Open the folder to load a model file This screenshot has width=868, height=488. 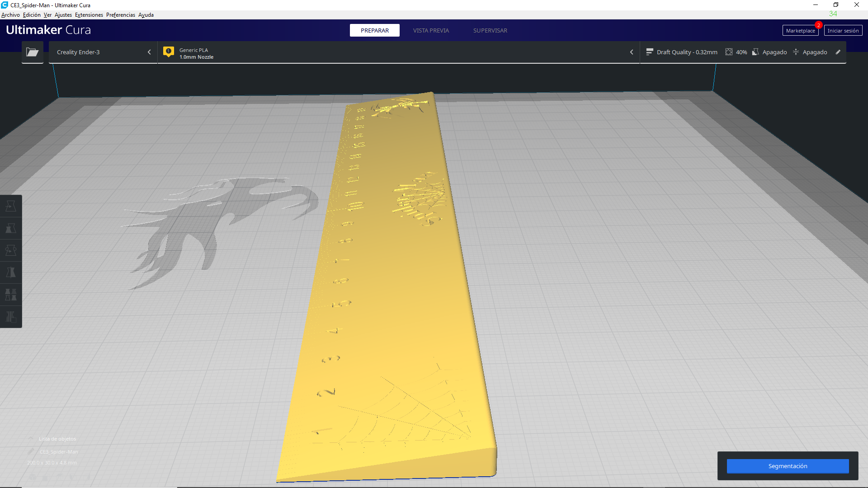click(32, 52)
